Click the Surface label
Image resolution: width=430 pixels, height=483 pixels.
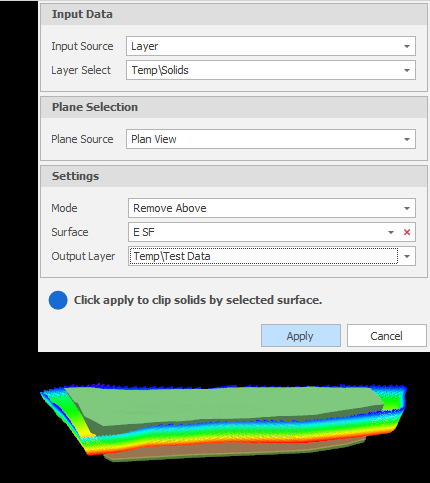pos(70,232)
